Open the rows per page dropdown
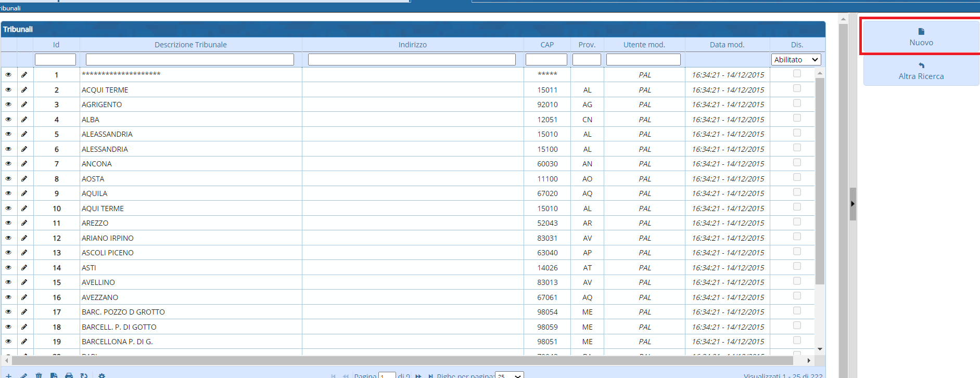Image resolution: width=980 pixels, height=378 pixels. pyautogui.click(x=509, y=375)
